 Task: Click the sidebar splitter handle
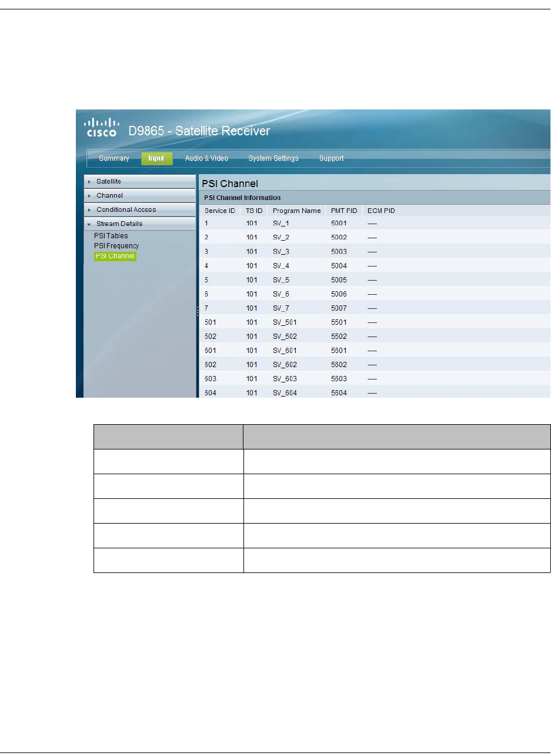pyautogui.click(x=198, y=312)
